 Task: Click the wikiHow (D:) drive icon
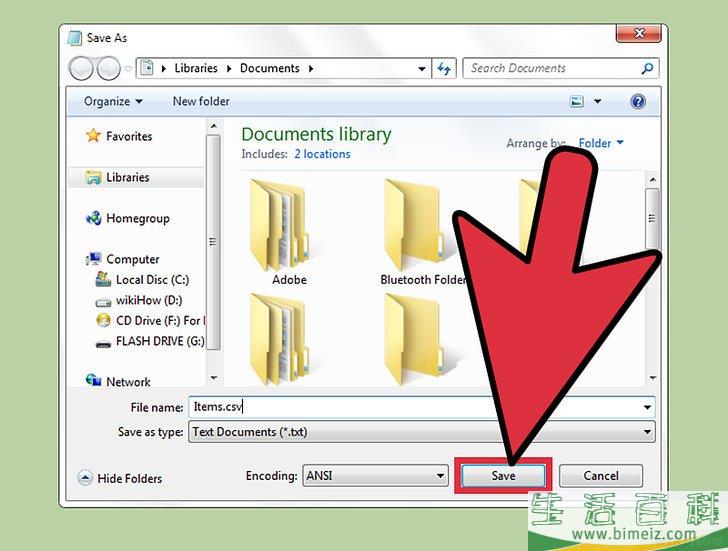(103, 302)
